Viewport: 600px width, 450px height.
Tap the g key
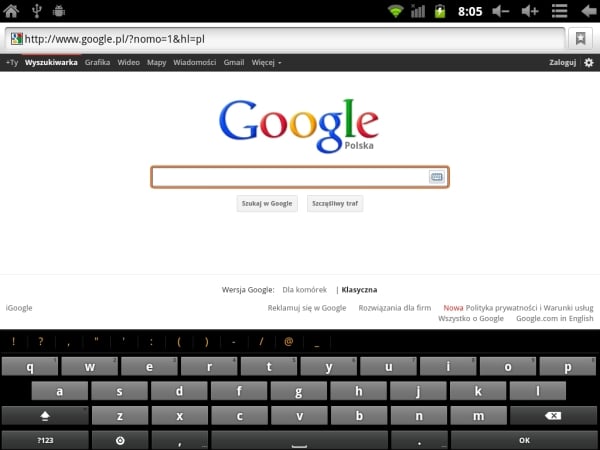[299, 391]
